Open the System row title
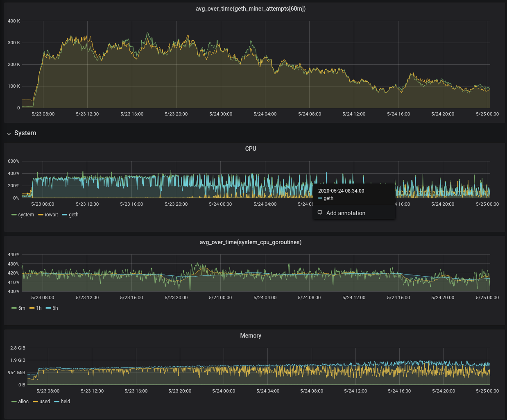Viewport: 507px width, 420px height. click(x=25, y=133)
